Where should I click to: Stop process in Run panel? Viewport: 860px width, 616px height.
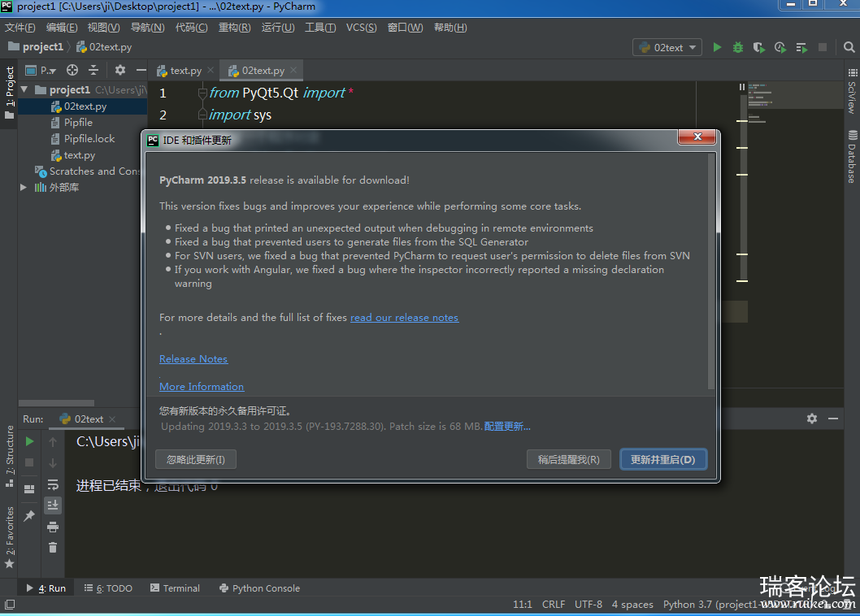tap(29, 462)
